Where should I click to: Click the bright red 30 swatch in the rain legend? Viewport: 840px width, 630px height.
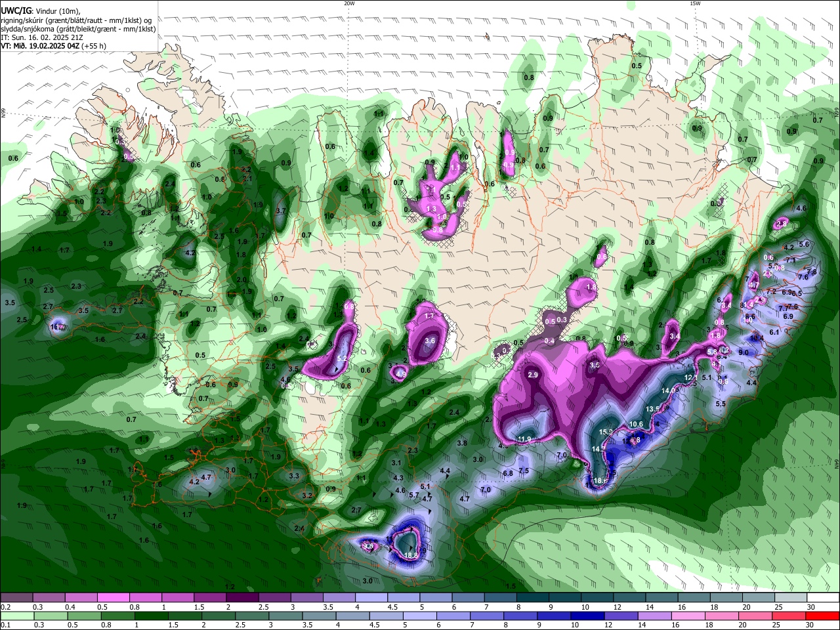tap(823, 616)
